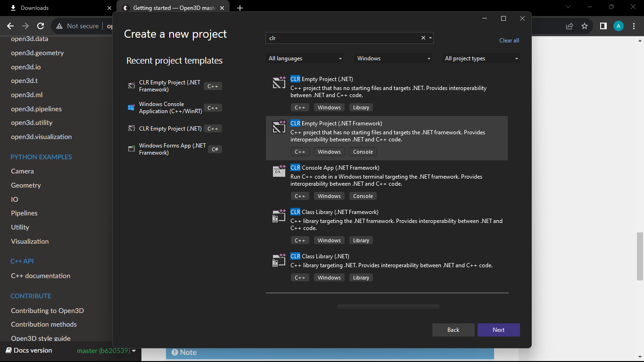Image resolution: width=644 pixels, height=362 pixels.
Task: Click the CLR Class Library (.NET) template icon
Action: pos(279,259)
